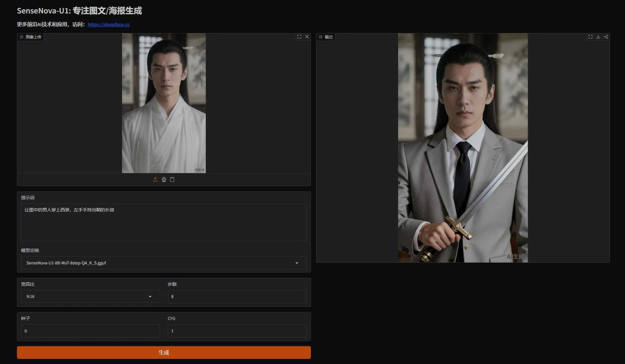Click into the CFG value field
Screen dimensions: 625x364
(237, 331)
